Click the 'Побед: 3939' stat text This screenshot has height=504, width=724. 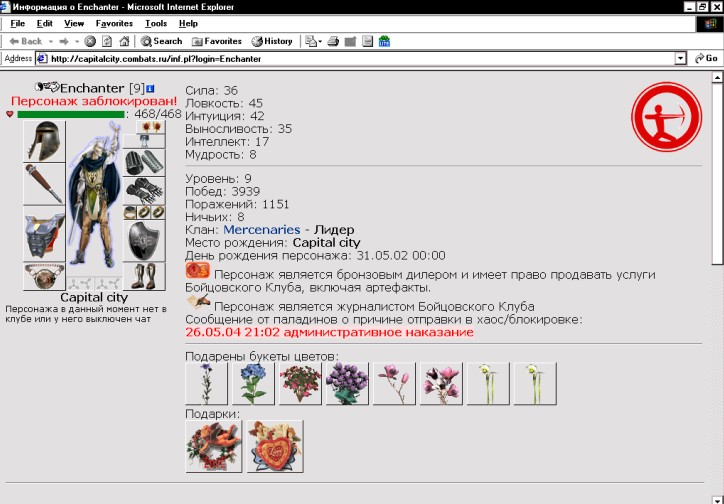(223, 192)
